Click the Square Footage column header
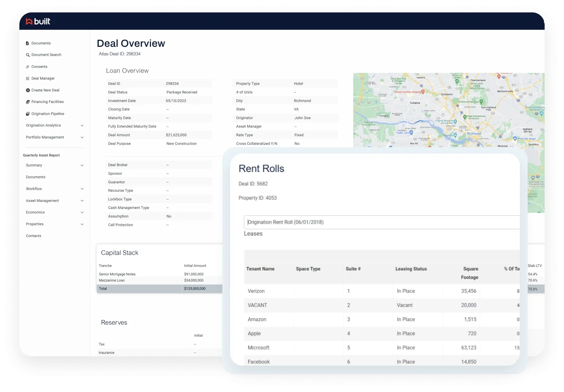The height and width of the screenshot is (392, 564). [470, 273]
